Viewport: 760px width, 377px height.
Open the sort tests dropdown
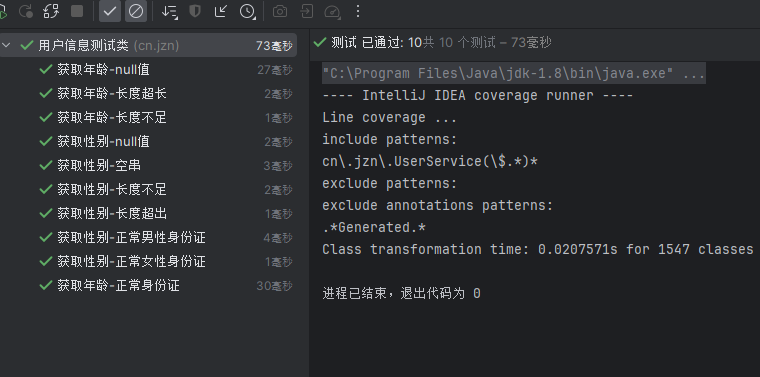170,11
